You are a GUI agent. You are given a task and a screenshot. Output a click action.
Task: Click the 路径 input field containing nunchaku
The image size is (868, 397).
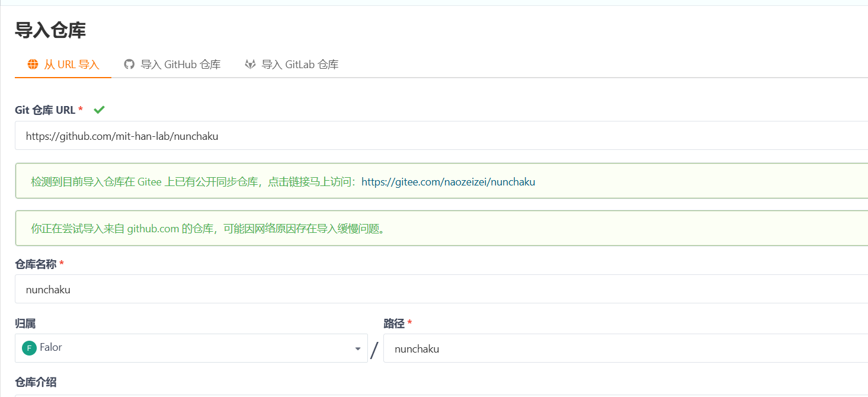click(x=626, y=348)
